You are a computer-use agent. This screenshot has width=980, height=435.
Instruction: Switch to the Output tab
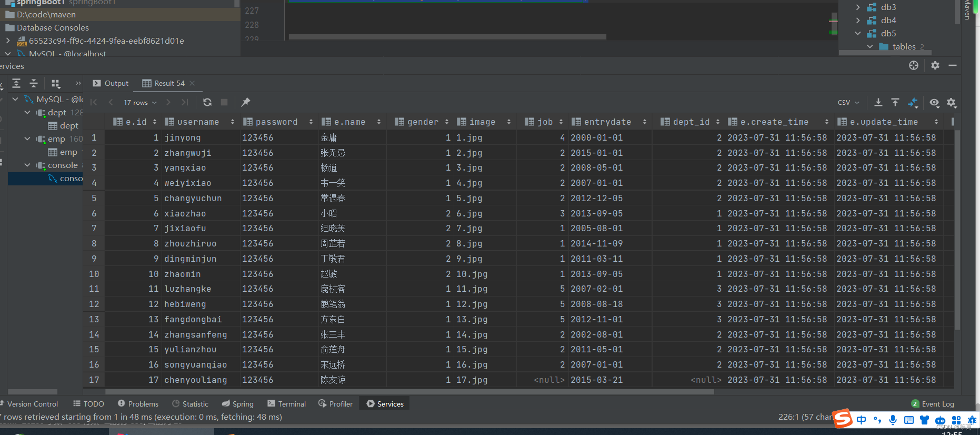tap(111, 83)
